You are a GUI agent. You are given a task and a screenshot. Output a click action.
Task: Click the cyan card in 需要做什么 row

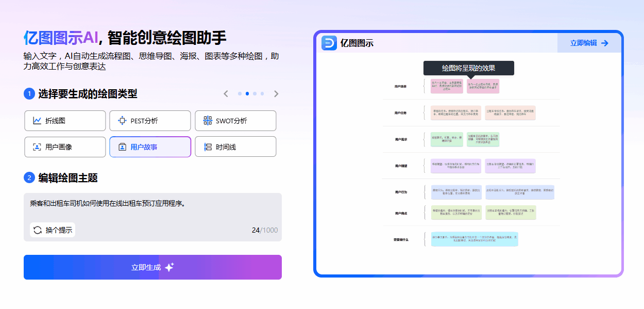(x=474, y=239)
